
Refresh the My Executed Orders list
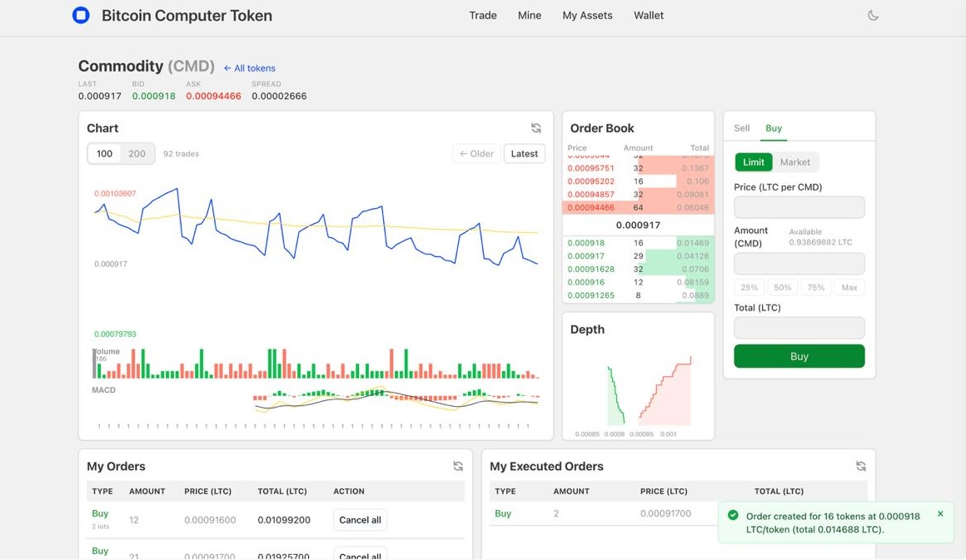pos(860,467)
